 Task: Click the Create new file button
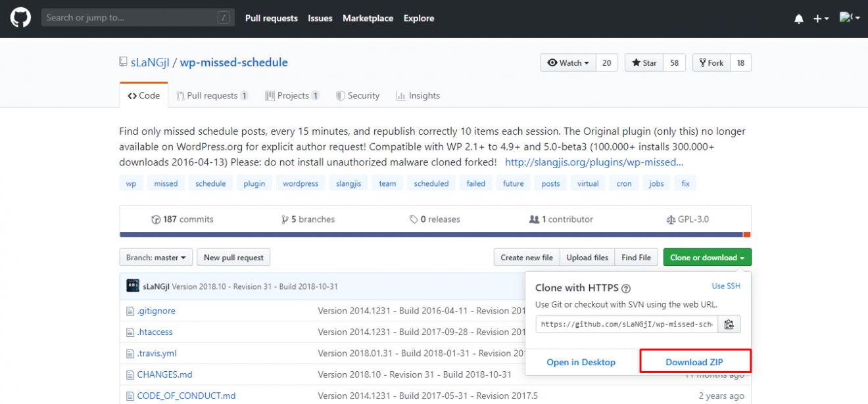[x=527, y=258]
